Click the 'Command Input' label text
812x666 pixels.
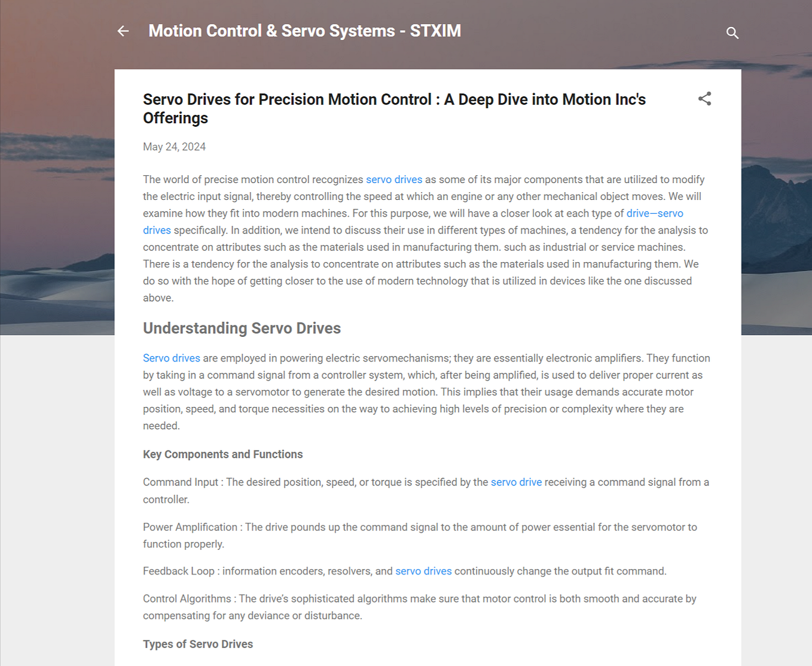pos(181,482)
